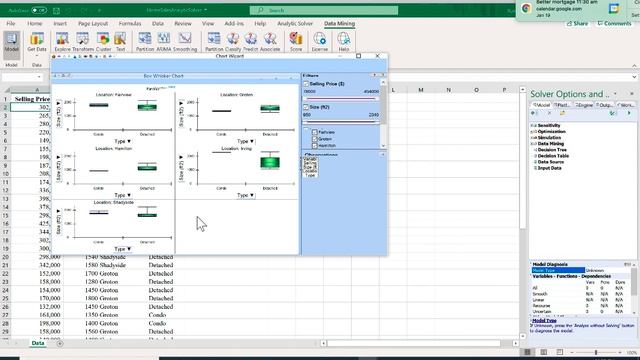Image resolution: width=640 pixels, height=360 pixels.
Task: Select the Model Type row in Model Diagnosis
Action: pyautogui.click(x=581, y=270)
